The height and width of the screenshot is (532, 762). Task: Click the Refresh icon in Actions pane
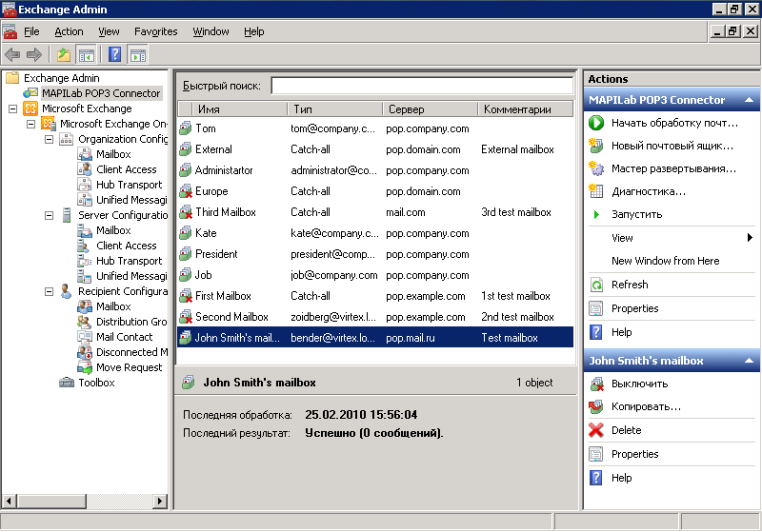[596, 285]
